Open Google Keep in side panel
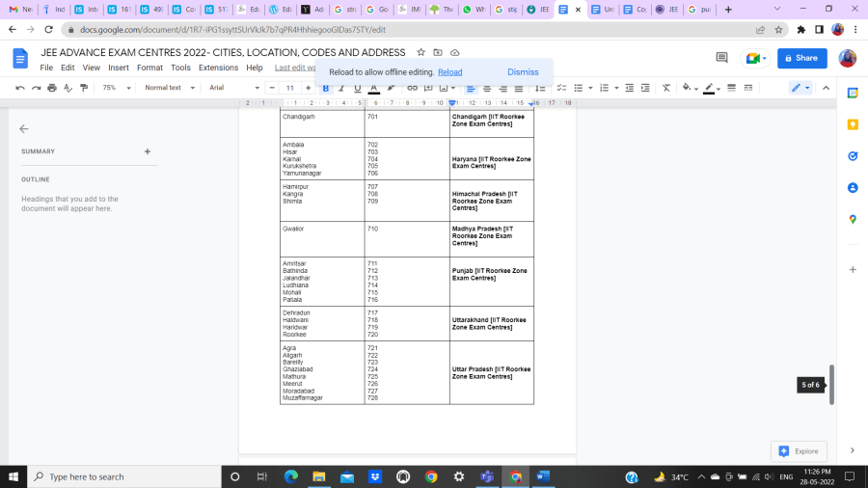The width and height of the screenshot is (868, 488). 853,124
